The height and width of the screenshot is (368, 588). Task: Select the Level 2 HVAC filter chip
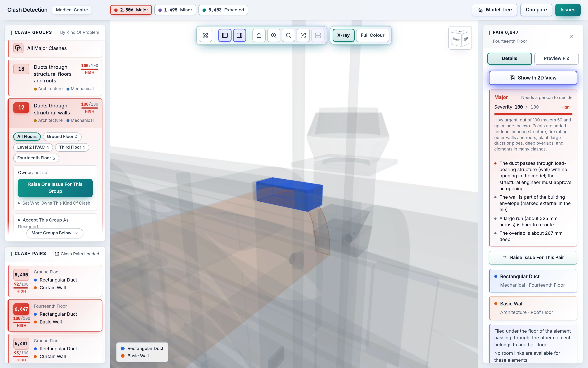click(33, 147)
